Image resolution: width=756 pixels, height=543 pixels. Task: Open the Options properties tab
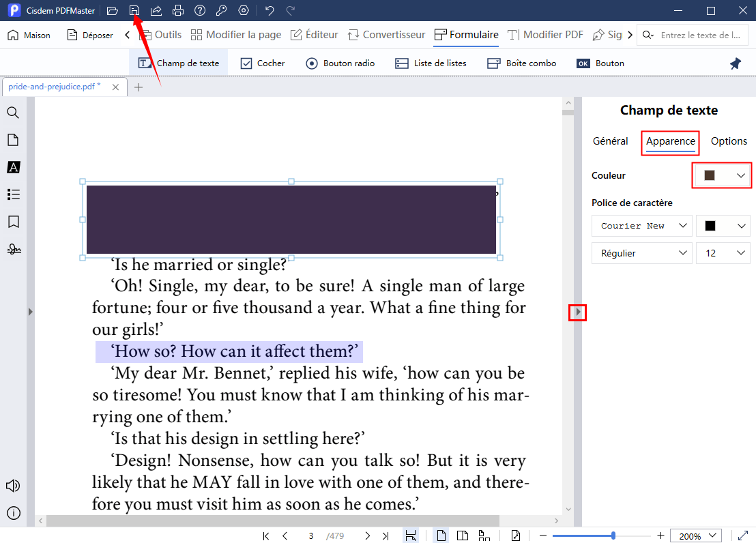point(729,141)
